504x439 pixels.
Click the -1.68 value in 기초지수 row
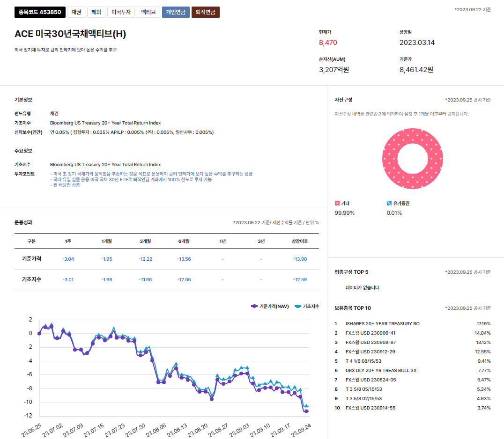[x=107, y=280]
